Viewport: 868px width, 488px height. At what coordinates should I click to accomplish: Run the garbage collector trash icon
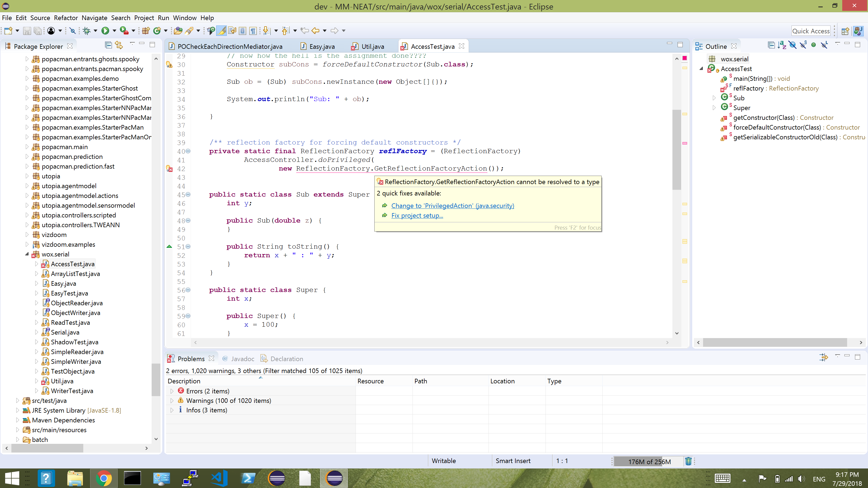coord(688,461)
